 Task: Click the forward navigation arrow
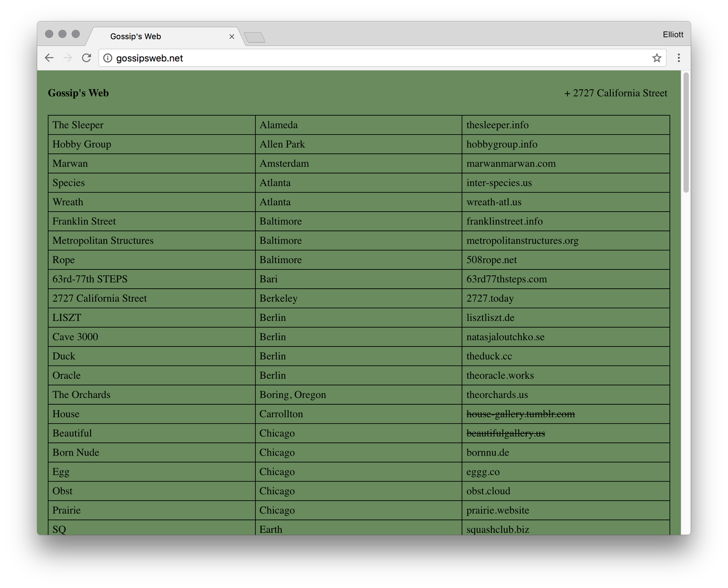(68, 58)
